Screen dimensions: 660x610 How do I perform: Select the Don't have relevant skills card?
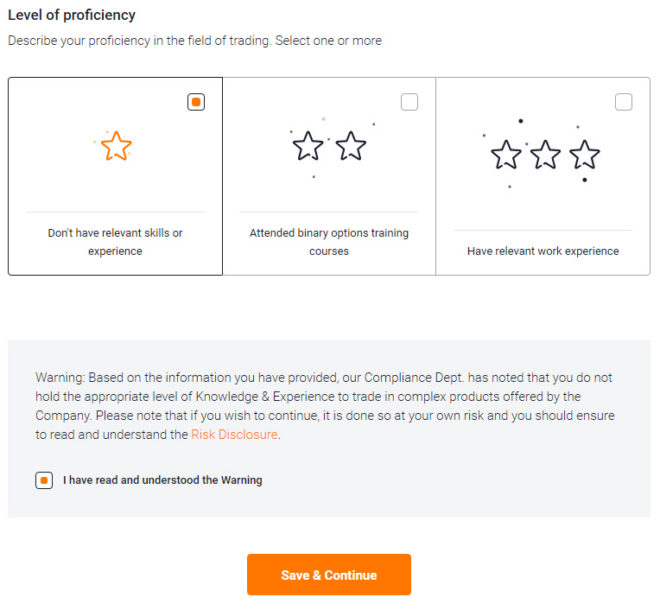[x=115, y=176]
